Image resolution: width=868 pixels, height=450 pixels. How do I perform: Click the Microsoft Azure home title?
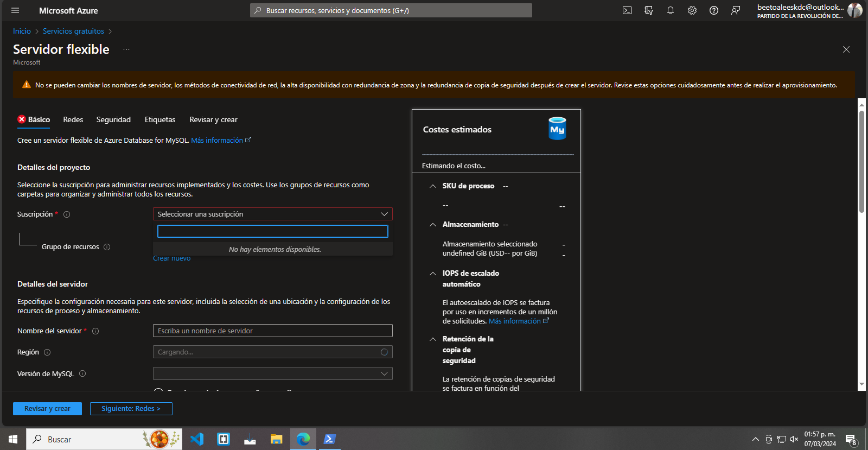pos(68,10)
